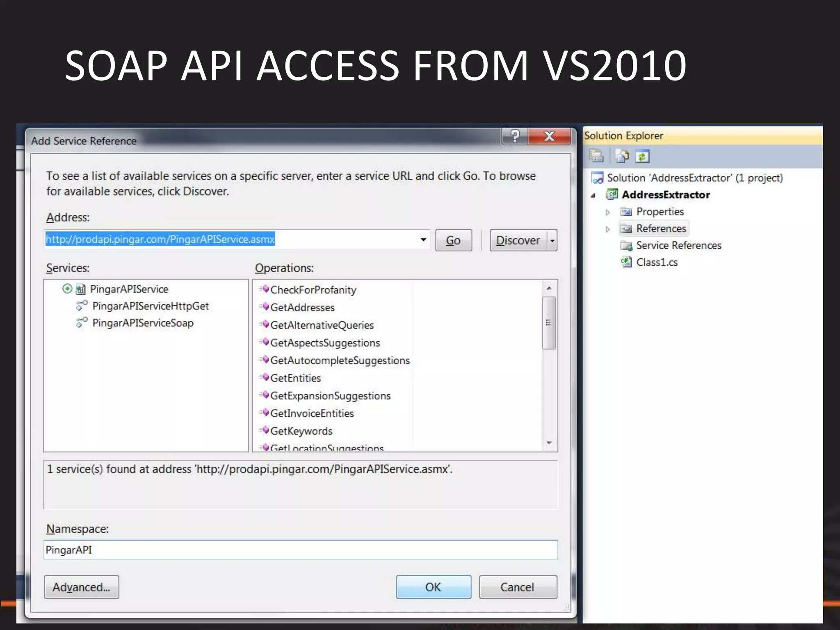Select the GetAlternativeQueries operation
Viewport: 840px width, 630px height.
point(322,325)
